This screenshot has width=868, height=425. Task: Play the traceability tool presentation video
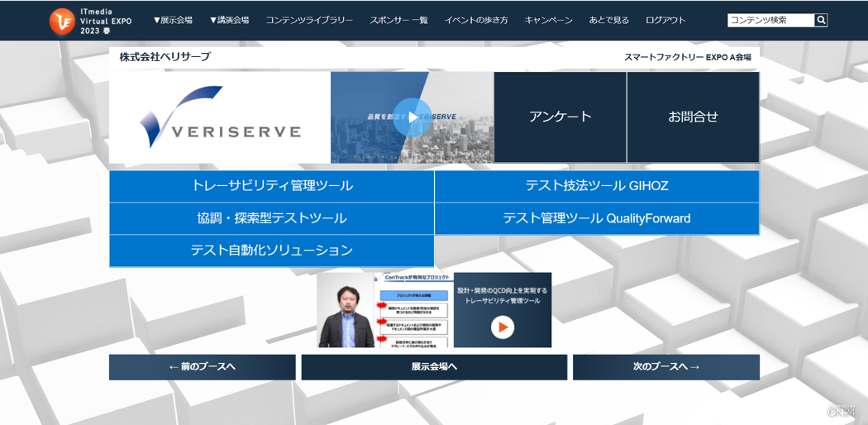point(503,327)
